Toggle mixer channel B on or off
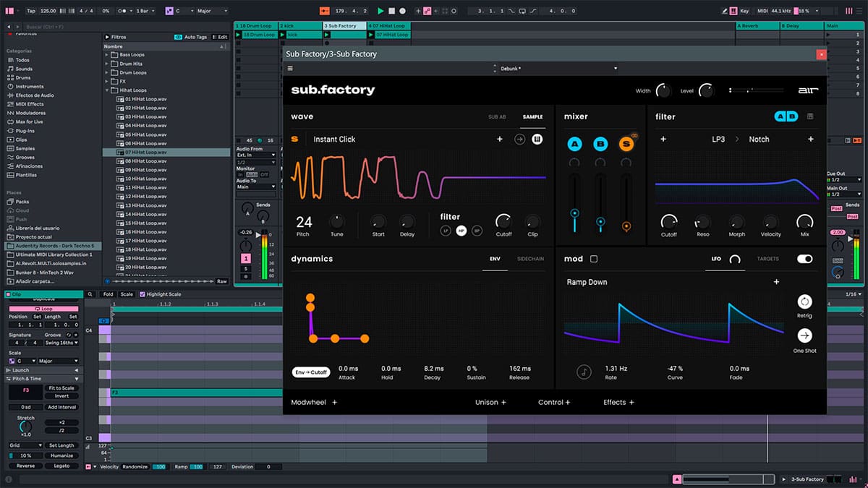The height and width of the screenshot is (488, 868). pyautogui.click(x=600, y=144)
